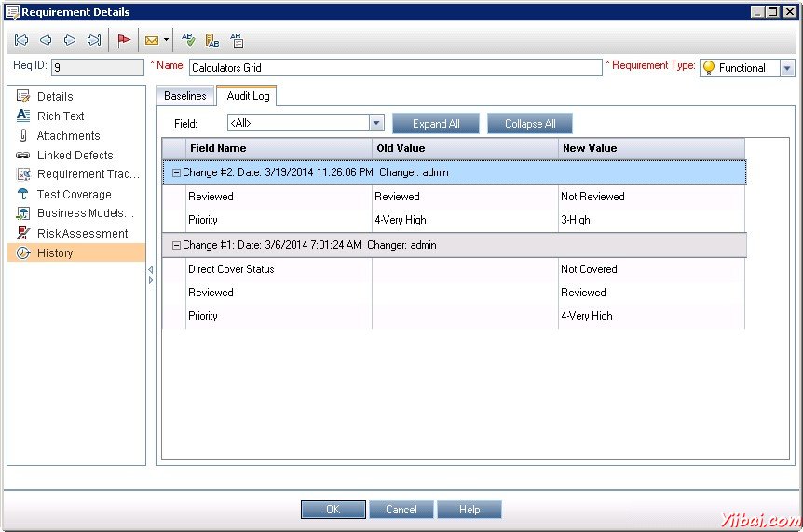Click the Name input field

395,68
